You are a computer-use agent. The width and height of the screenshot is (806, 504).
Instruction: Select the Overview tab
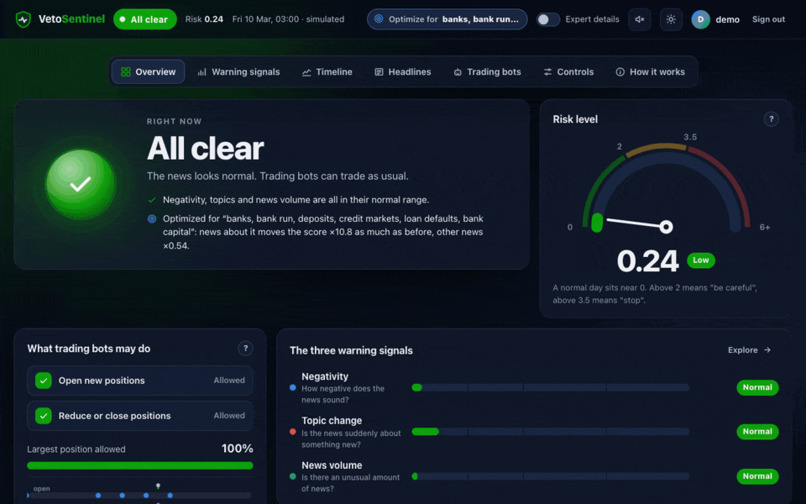click(148, 72)
